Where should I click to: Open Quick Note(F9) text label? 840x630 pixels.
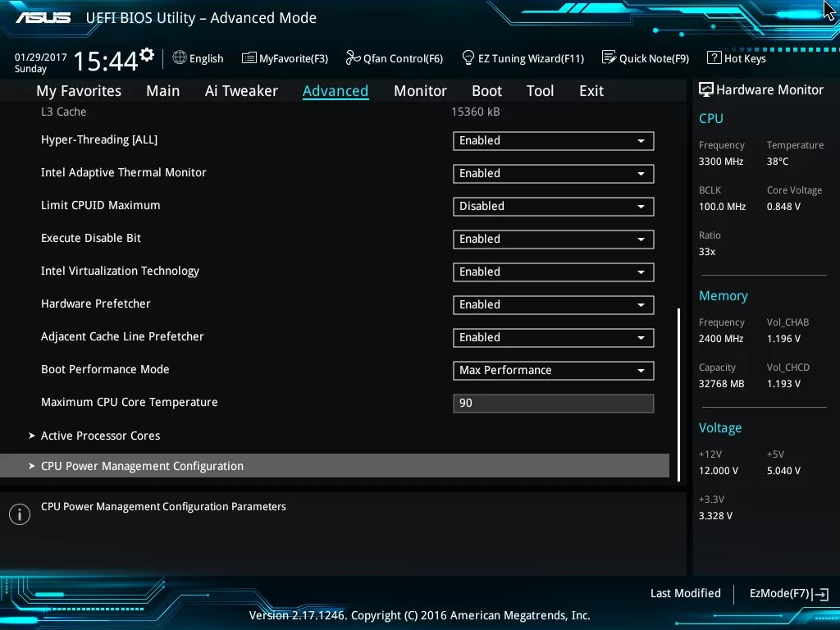coord(654,58)
